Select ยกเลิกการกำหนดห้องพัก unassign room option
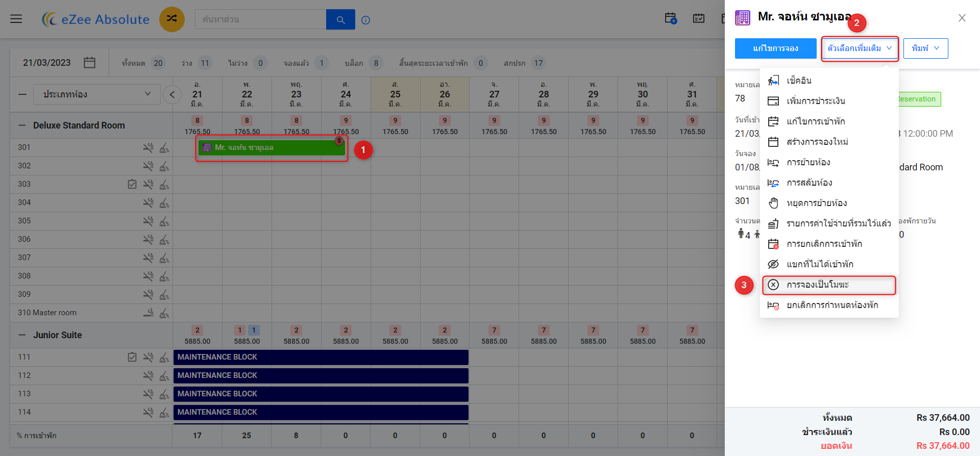 pyautogui.click(x=829, y=305)
